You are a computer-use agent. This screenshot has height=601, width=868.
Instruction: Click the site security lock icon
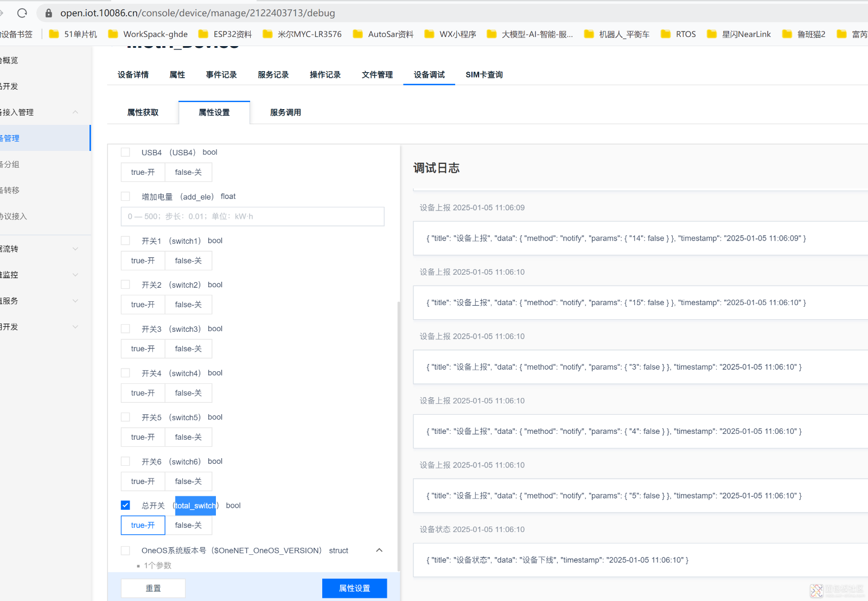[49, 13]
